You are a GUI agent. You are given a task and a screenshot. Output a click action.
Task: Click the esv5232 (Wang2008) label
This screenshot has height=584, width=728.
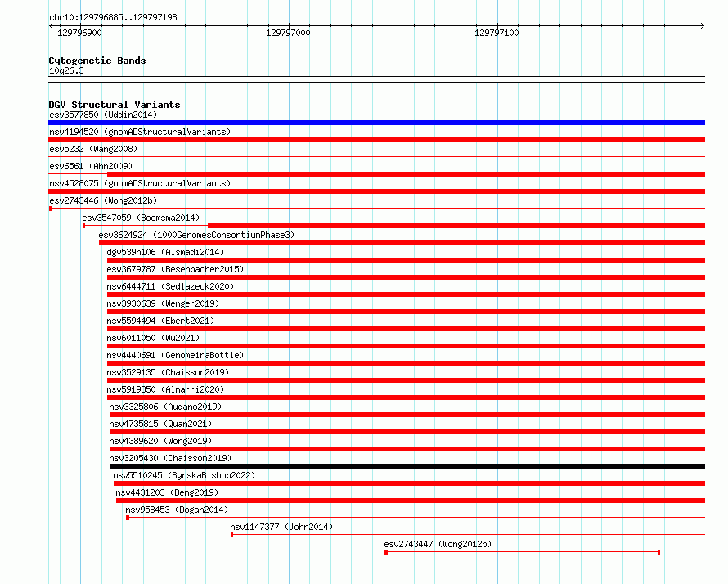pyautogui.click(x=93, y=149)
